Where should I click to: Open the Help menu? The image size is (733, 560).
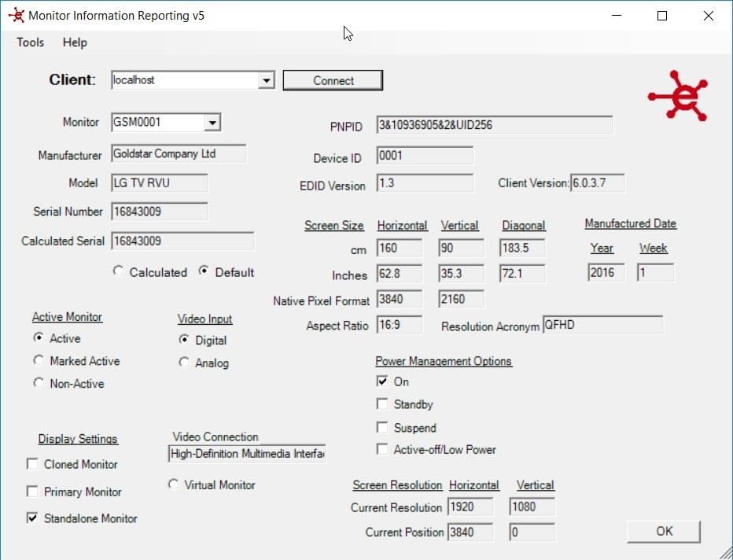75,42
